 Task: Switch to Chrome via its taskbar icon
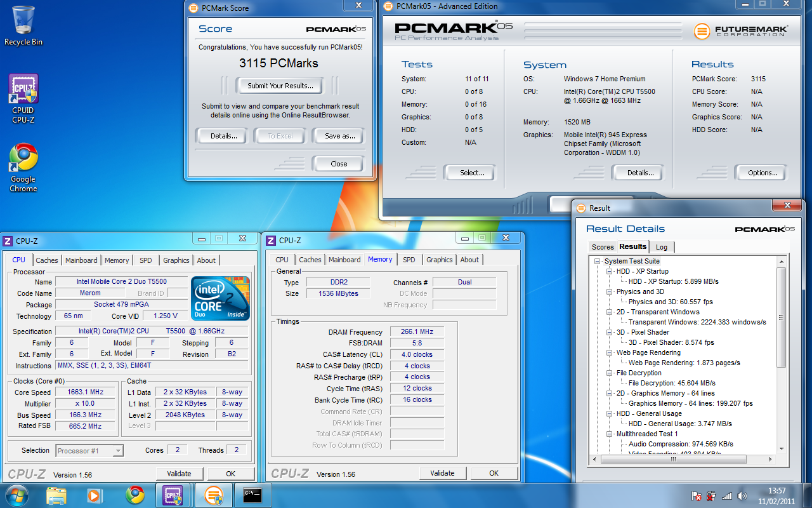coord(134,495)
